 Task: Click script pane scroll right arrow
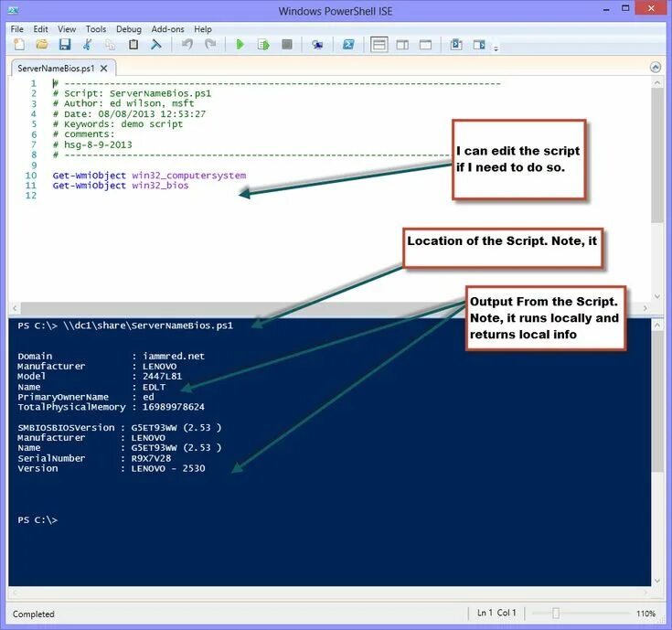pos(645,308)
